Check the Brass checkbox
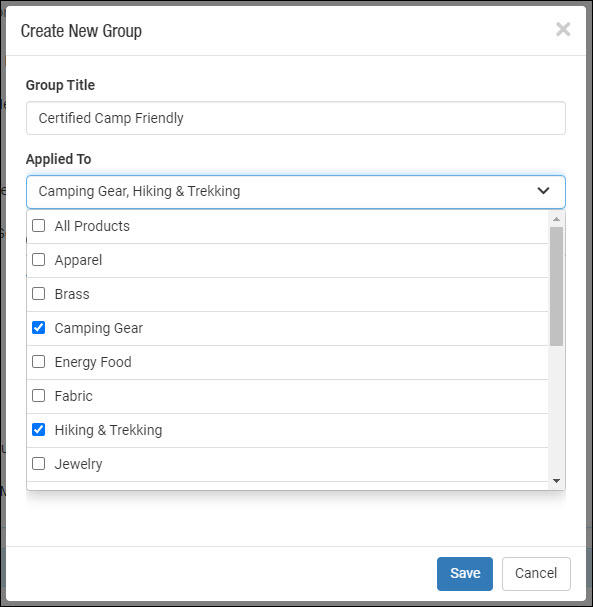The height and width of the screenshot is (607, 593). tap(38, 294)
